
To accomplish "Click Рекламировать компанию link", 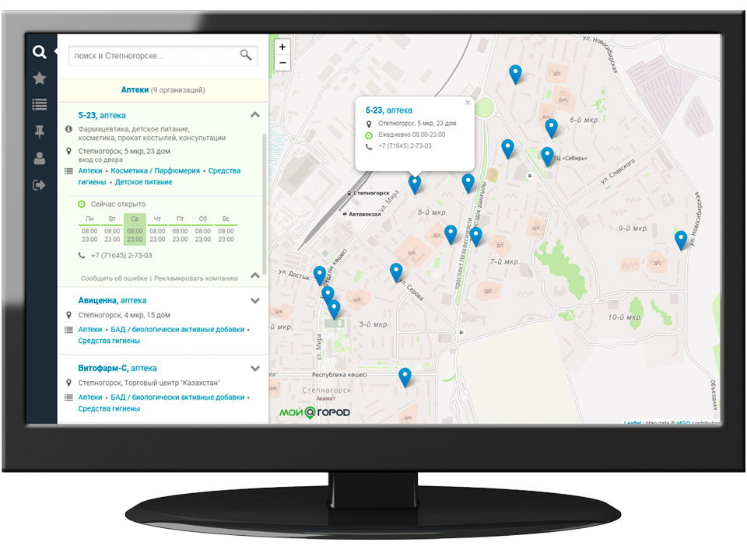I will (196, 278).
